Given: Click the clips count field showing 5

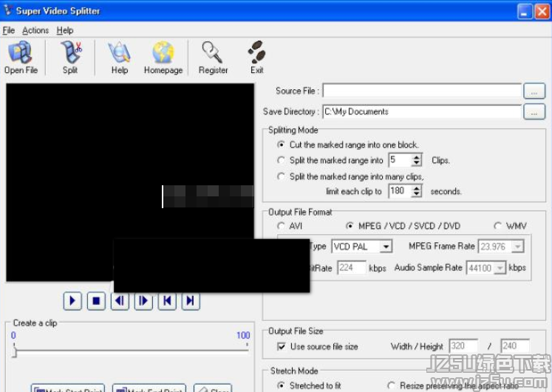Looking at the screenshot, I should [400, 160].
